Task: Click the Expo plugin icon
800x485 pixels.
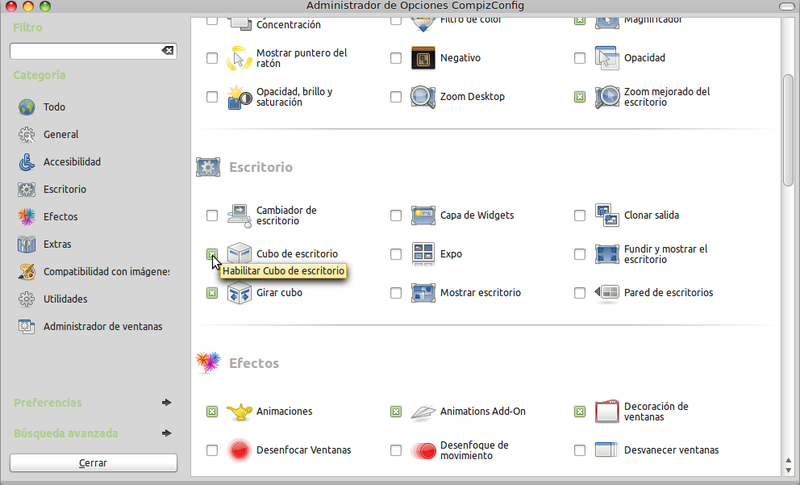Action: pos(424,254)
